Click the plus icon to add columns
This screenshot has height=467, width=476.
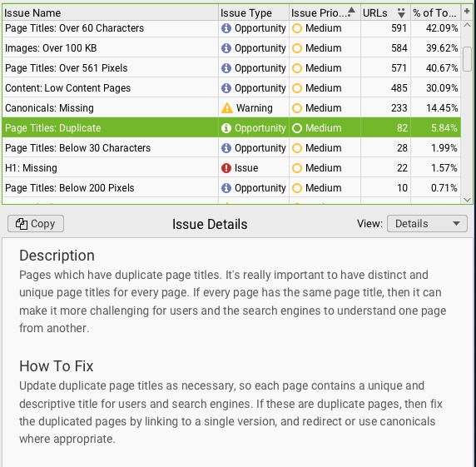(467, 12)
